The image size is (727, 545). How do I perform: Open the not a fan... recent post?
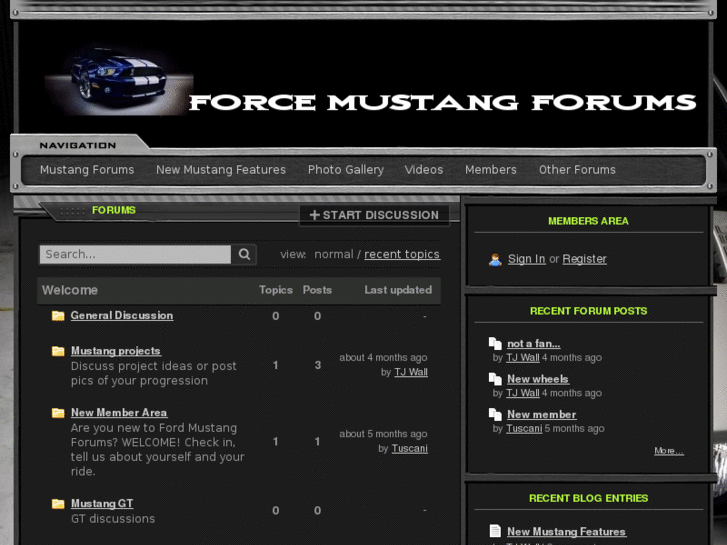534,344
